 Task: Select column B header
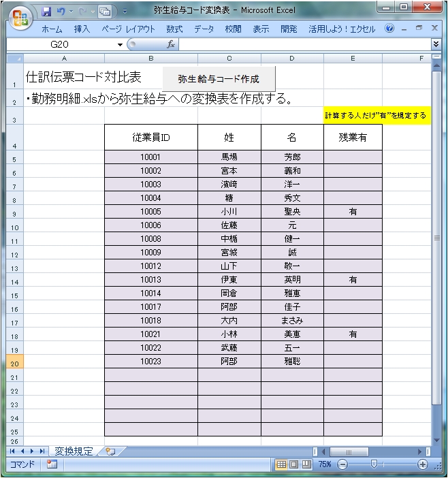(x=151, y=59)
